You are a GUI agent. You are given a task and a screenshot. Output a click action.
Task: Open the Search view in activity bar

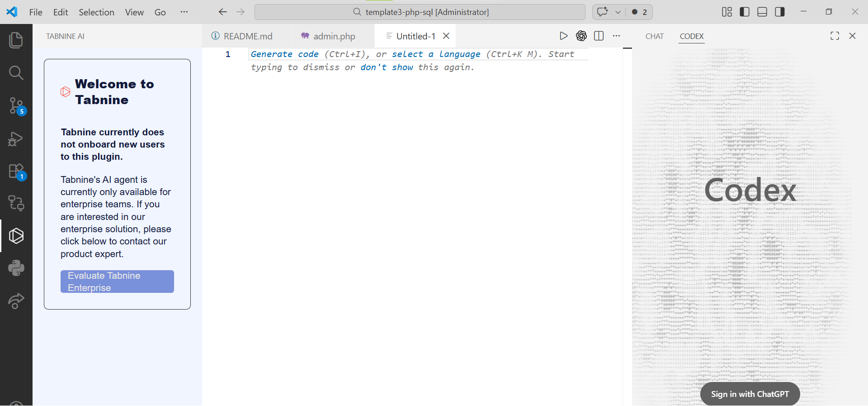[x=16, y=73]
